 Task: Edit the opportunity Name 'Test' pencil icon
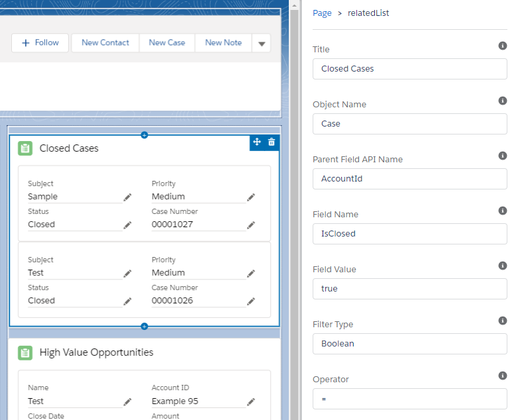pyautogui.click(x=127, y=401)
